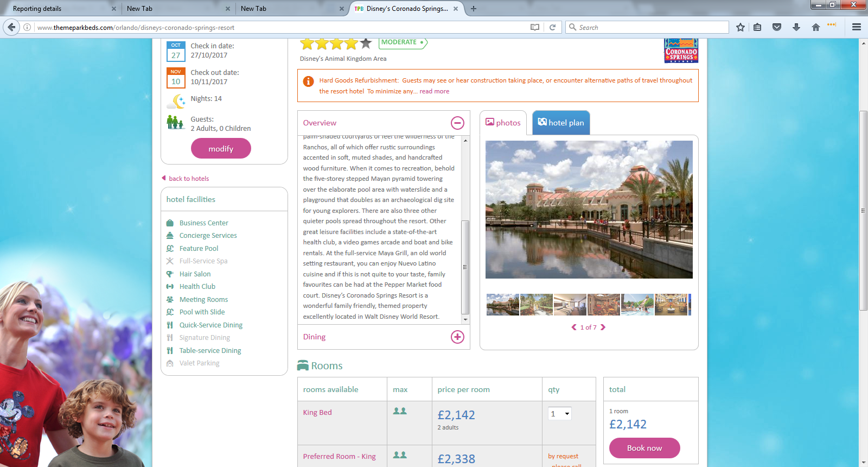Click the Business Center facility icon

click(170, 223)
